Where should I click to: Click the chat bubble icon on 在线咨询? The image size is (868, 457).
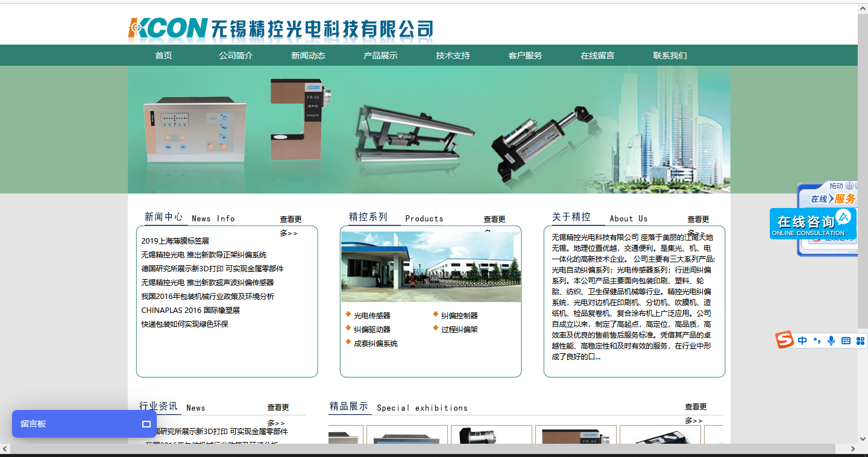[x=844, y=216]
